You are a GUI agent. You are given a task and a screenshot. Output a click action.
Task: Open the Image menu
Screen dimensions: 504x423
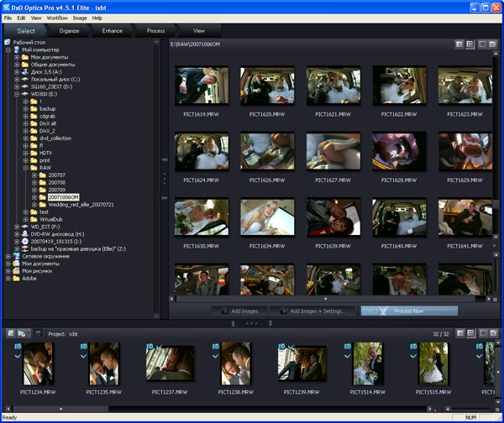[80, 18]
